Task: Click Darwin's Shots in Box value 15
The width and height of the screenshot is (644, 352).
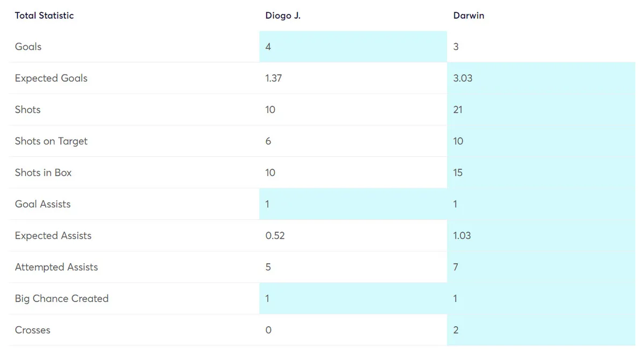Action: click(458, 173)
